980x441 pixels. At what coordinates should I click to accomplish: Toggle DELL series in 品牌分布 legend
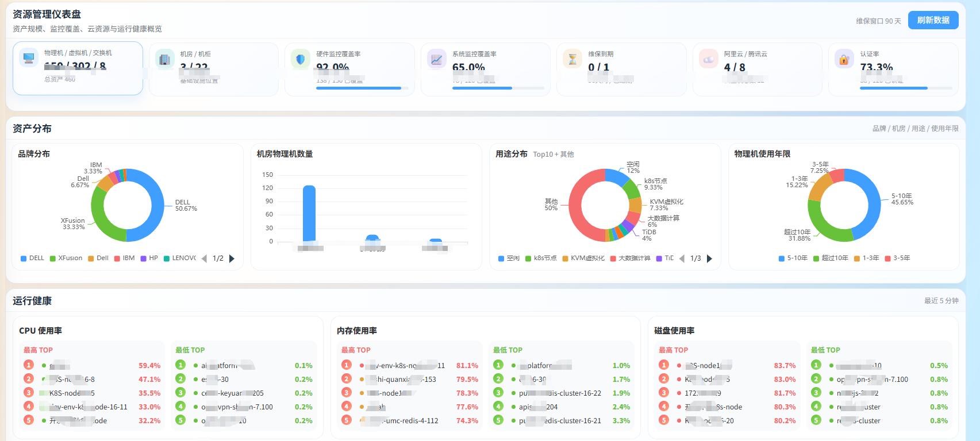pyautogui.click(x=32, y=258)
